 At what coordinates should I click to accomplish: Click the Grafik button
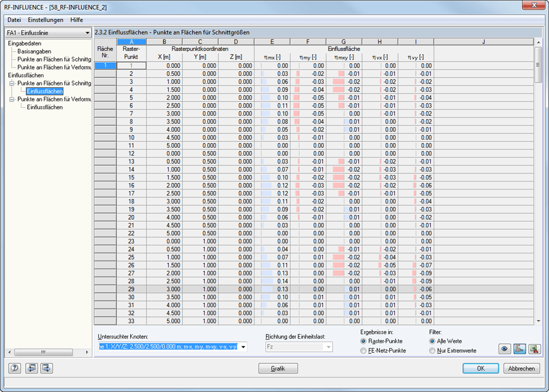click(278, 368)
